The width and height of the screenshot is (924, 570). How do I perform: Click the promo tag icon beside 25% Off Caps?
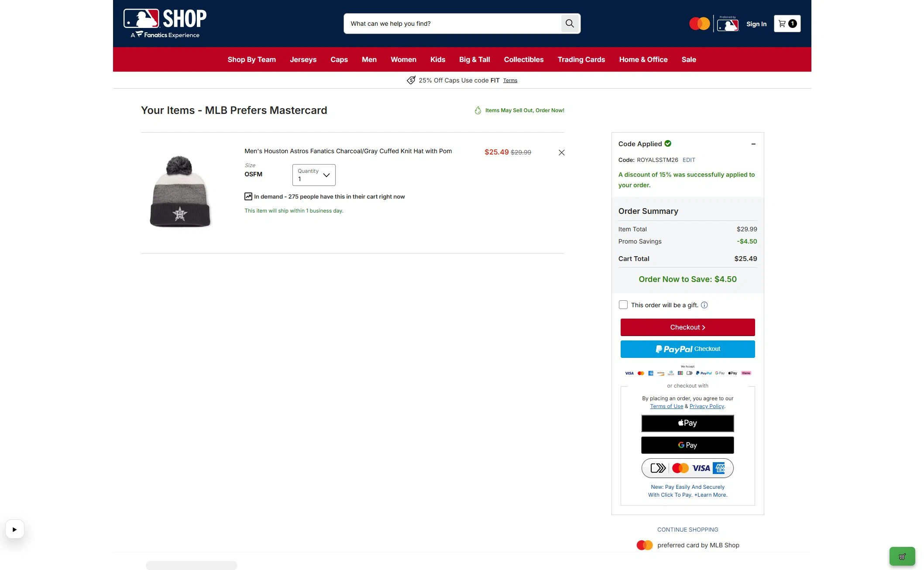pos(411,80)
